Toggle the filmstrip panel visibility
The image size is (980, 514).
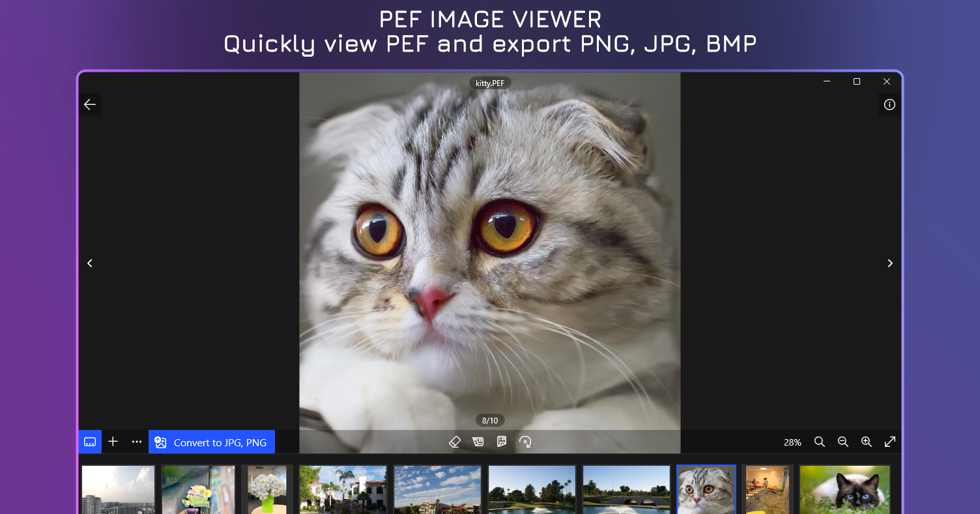coord(90,441)
